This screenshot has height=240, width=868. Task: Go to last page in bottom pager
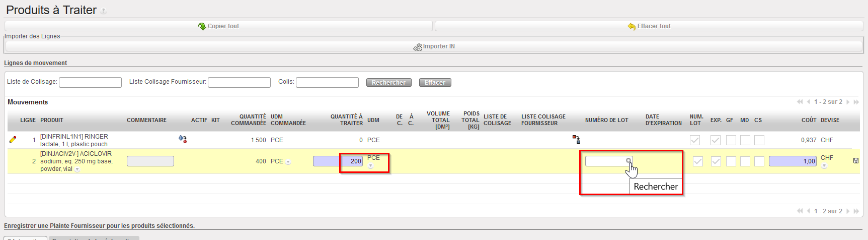856,211
